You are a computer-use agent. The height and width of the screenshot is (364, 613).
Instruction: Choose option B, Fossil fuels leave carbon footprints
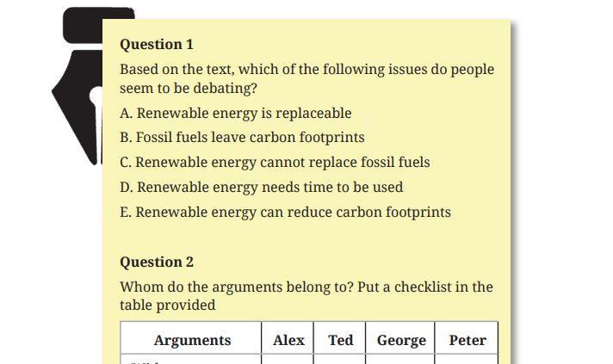point(242,137)
